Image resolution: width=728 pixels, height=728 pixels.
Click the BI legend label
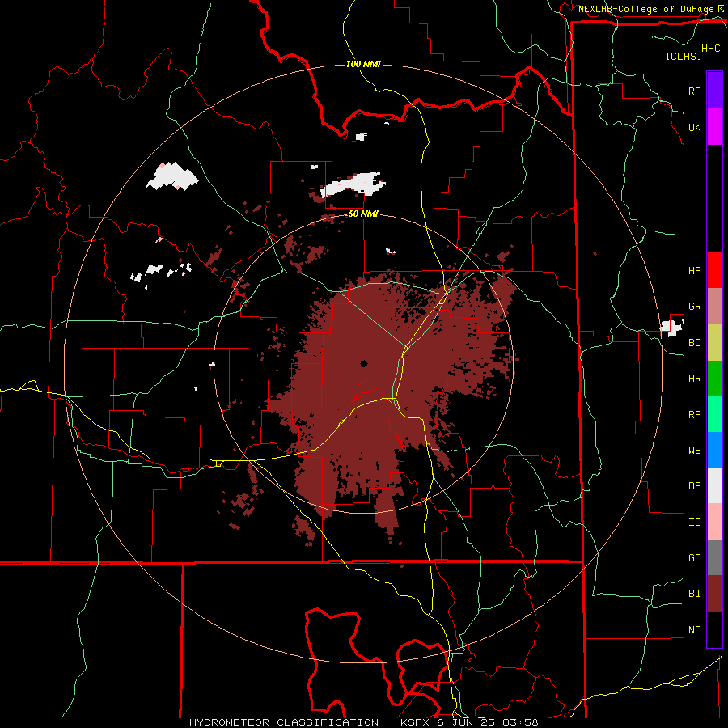[x=694, y=594]
